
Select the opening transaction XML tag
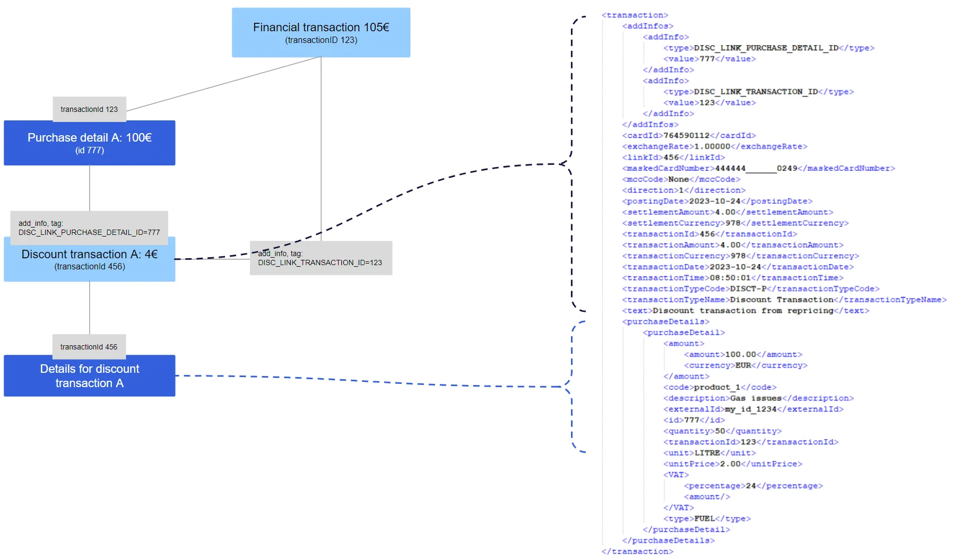pyautogui.click(x=635, y=15)
